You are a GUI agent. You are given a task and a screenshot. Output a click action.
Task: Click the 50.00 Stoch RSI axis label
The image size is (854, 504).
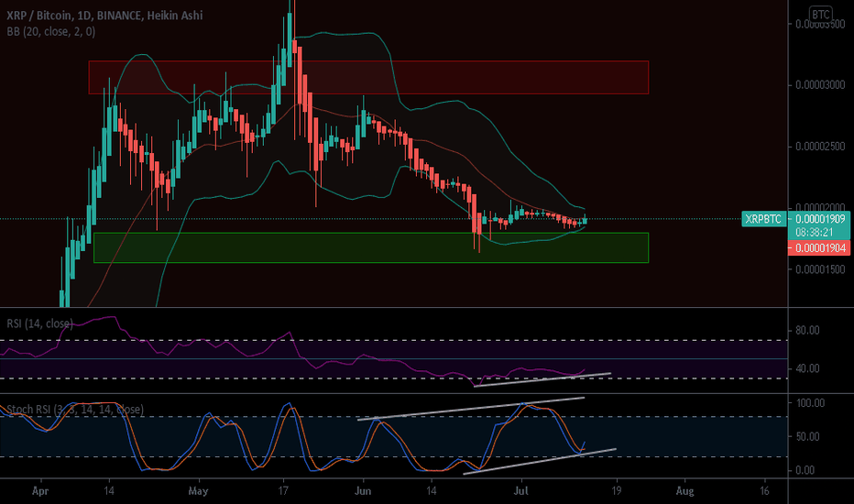point(807,436)
